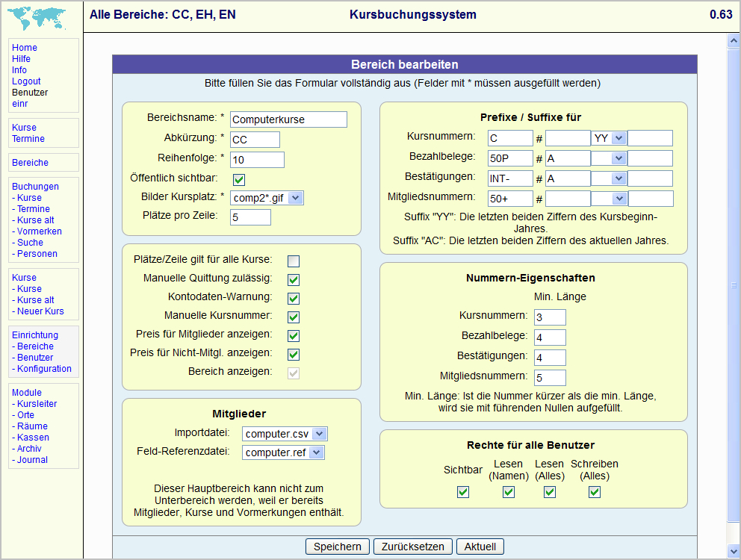Open Hilfe in sidebar
The image size is (741, 560).
click(x=21, y=59)
